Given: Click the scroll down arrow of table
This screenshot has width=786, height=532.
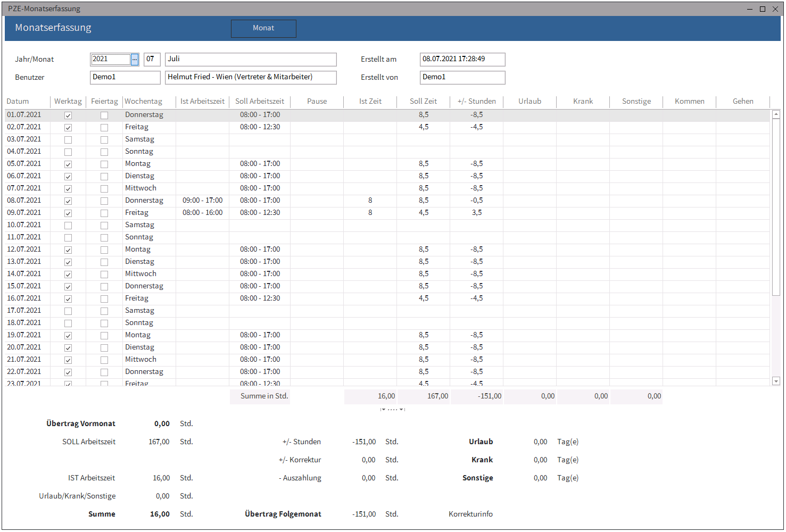Looking at the screenshot, I should point(776,381).
